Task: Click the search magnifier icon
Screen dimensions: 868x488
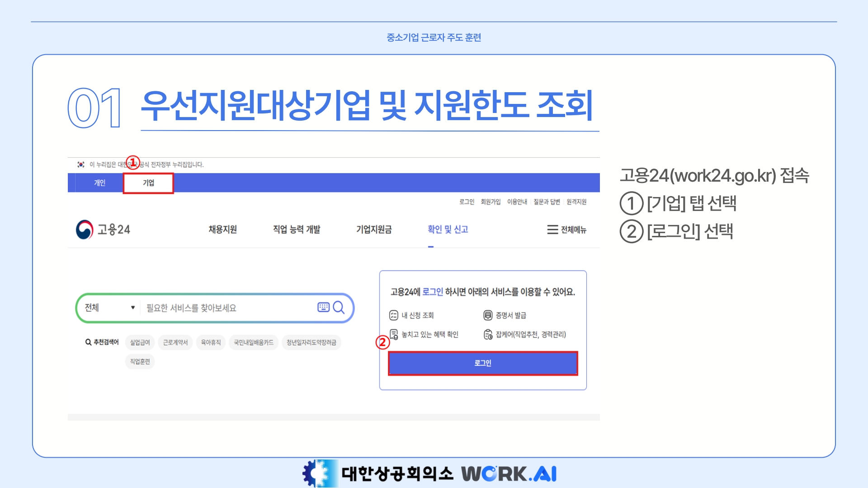Action: [339, 308]
